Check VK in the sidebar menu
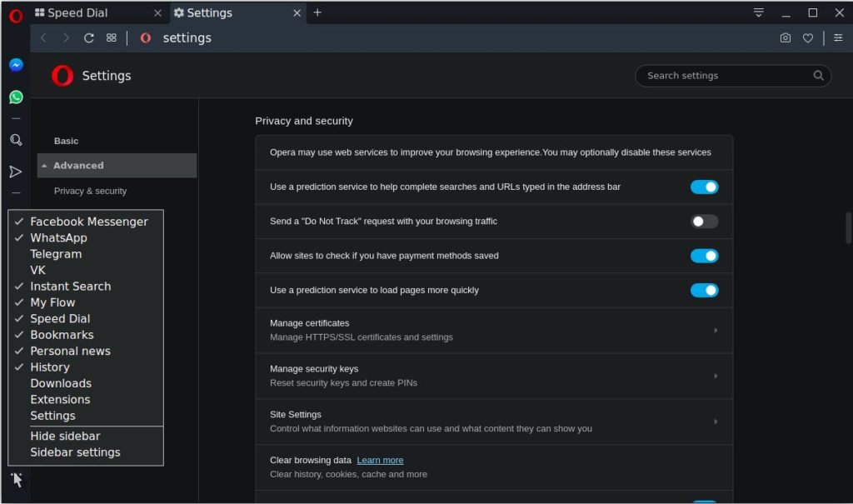Screen dimensions: 853x504 coord(86,270)
